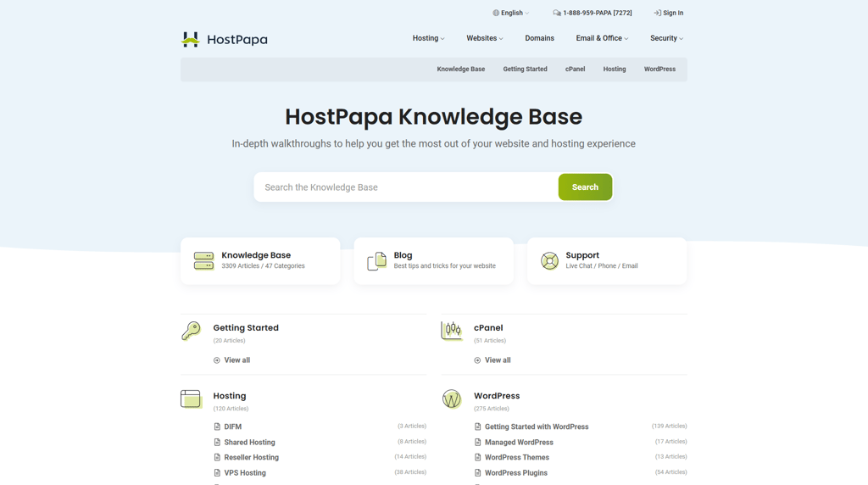The width and height of the screenshot is (868, 485).
Task: Click the HostPapa logo icon
Action: [191, 39]
